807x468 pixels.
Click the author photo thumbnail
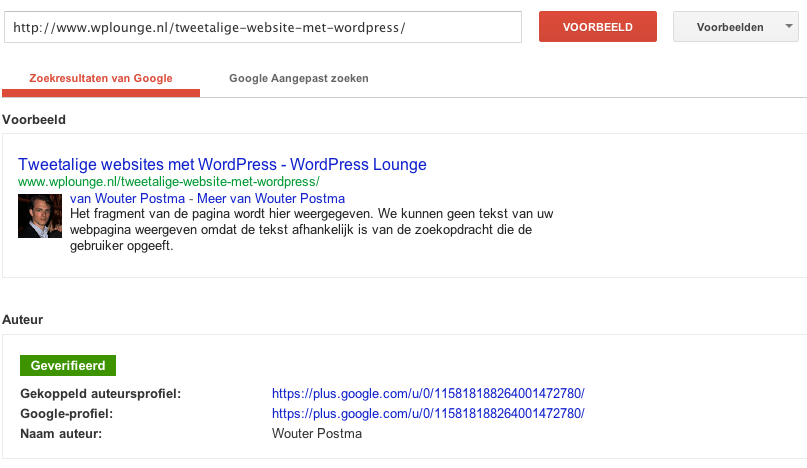point(40,216)
